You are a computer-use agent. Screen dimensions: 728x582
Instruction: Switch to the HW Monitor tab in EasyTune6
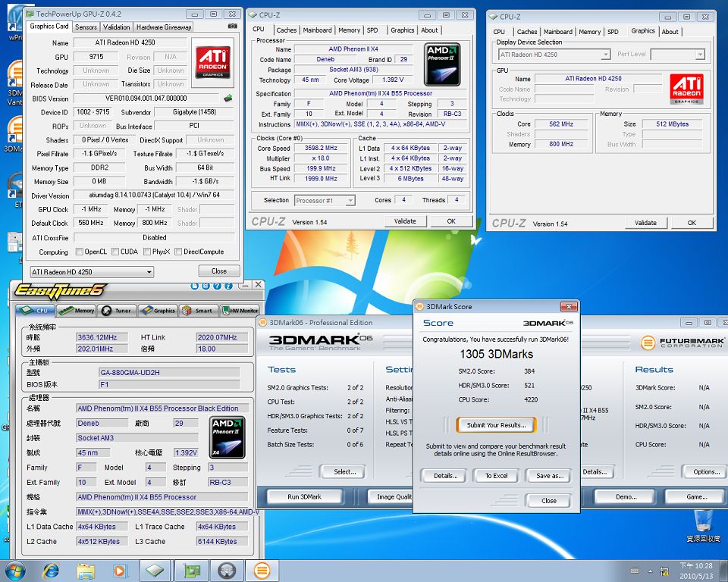[x=239, y=311]
